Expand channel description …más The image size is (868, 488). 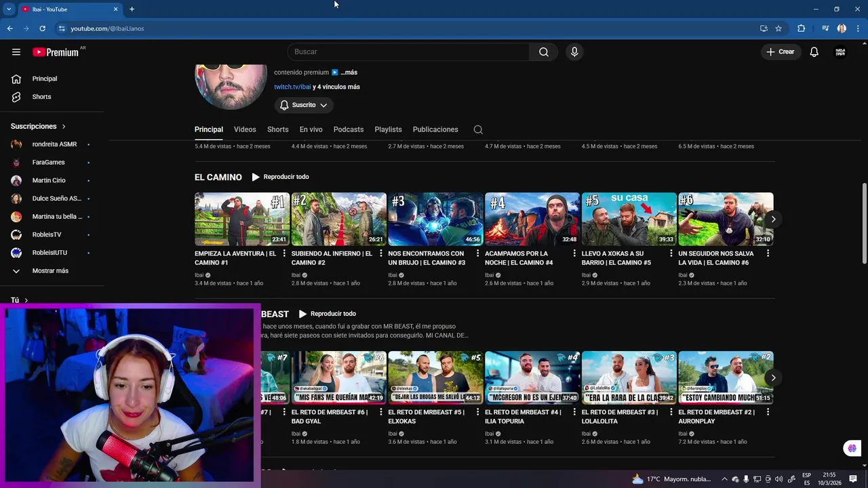[349, 73]
